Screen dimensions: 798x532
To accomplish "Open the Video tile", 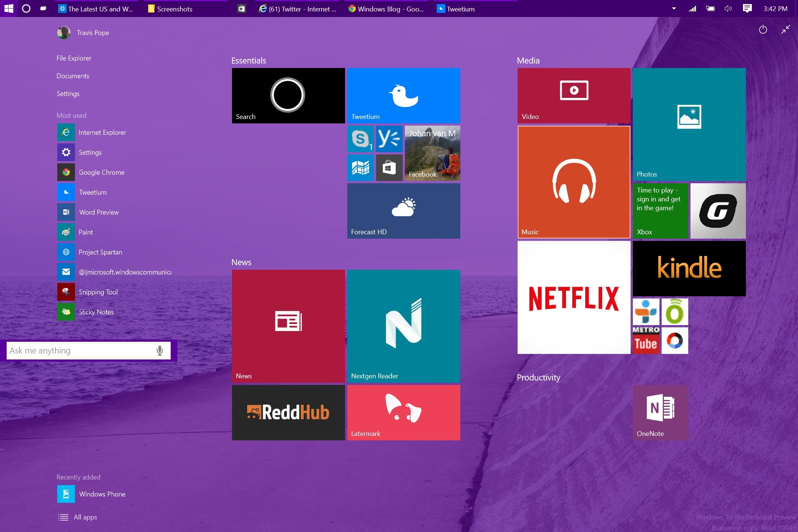I will coord(574,95).
